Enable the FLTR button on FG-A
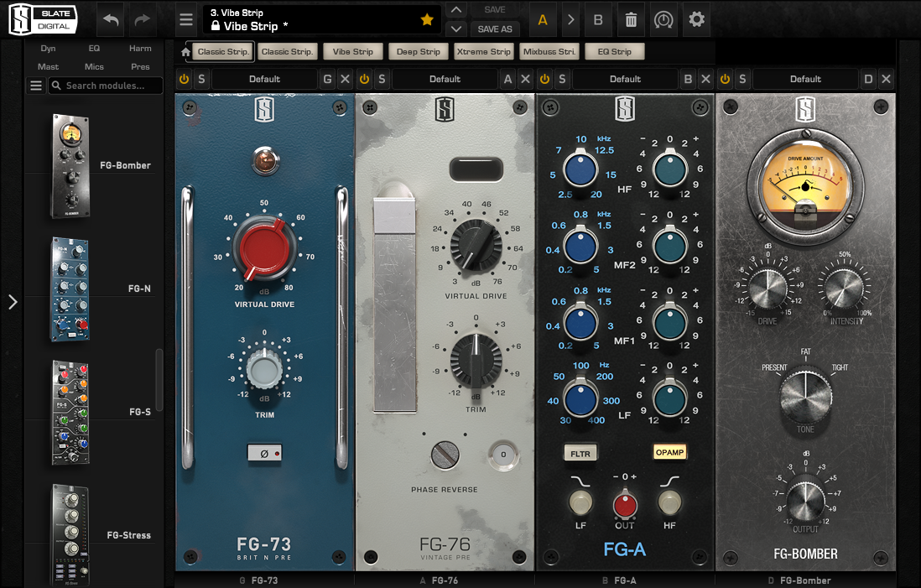The image size is (921, 588). click(x=580, y=454)
